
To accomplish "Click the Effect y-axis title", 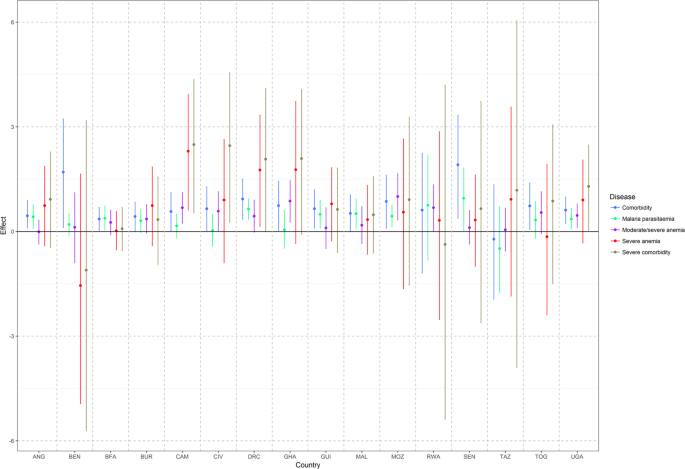I will (x=3, y=226).
